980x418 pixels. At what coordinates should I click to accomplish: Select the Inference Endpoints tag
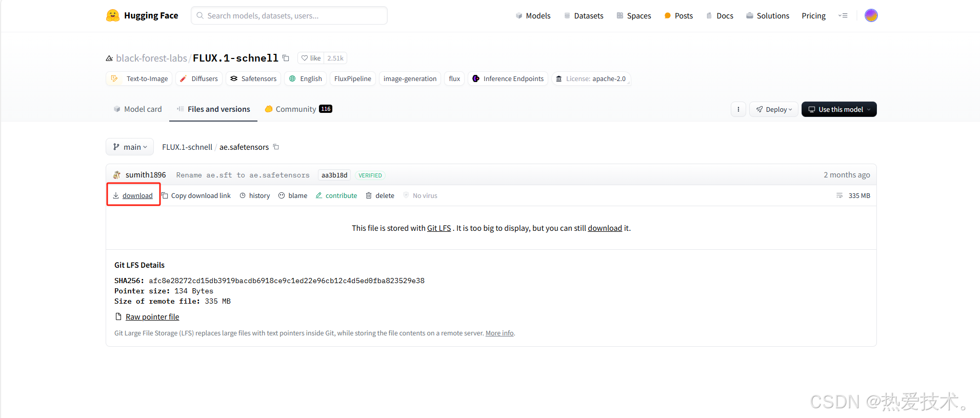point(508,78)
